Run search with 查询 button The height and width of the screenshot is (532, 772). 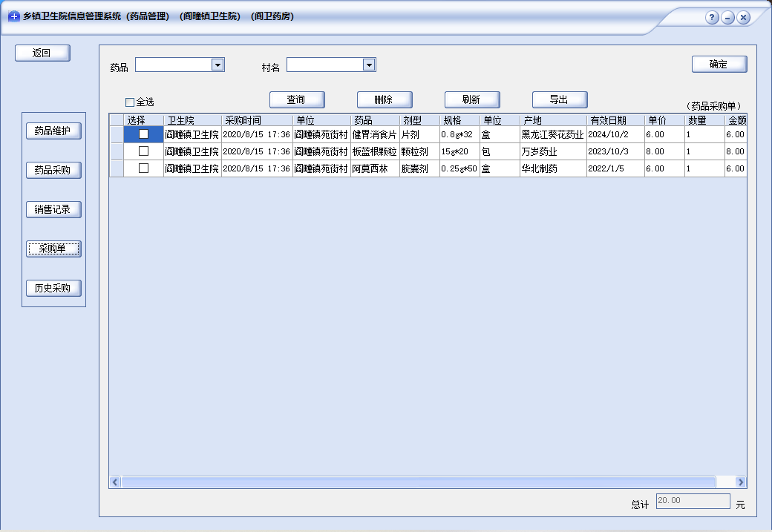(x=297, y=99)
